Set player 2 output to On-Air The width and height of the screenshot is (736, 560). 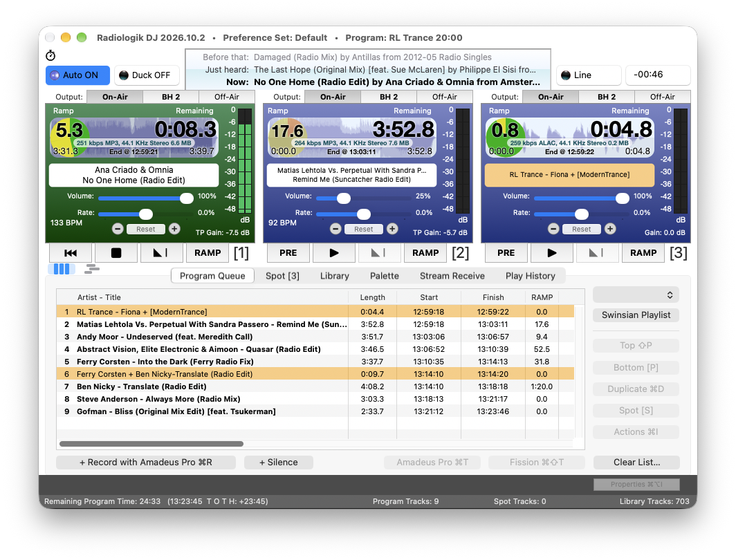coord(333,97)
